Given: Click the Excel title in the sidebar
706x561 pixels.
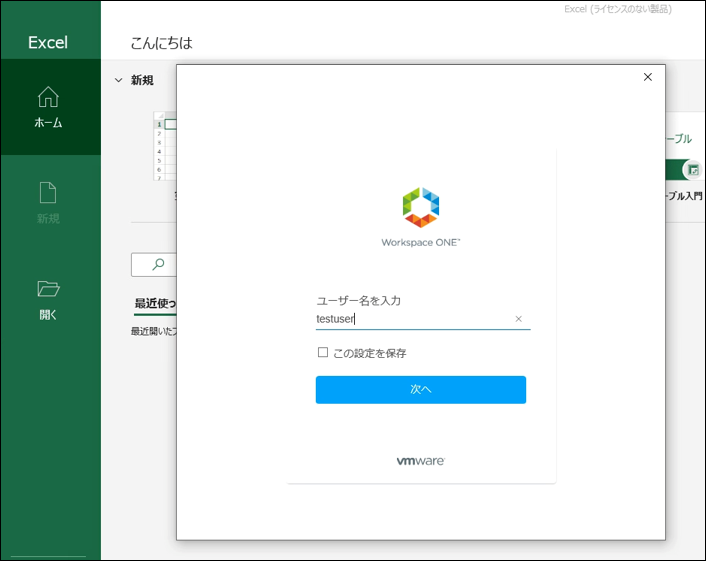Looking at the screenshot, I should 48,42.
